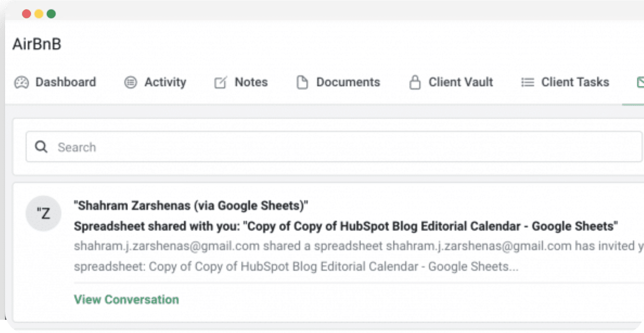
Task: Click the Dashboard gauge icon
Action: tap(21, 82)
